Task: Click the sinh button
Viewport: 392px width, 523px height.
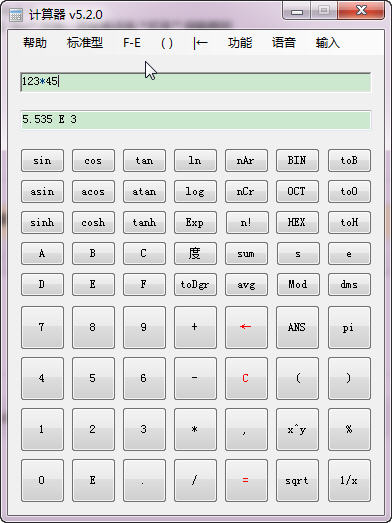Action: (x=42, y=222)
